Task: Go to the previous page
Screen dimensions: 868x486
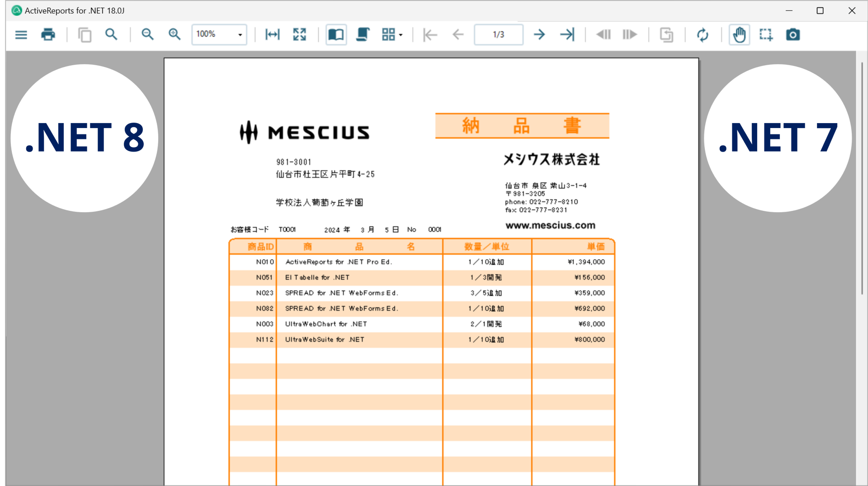Action: [x=458, y=34]
